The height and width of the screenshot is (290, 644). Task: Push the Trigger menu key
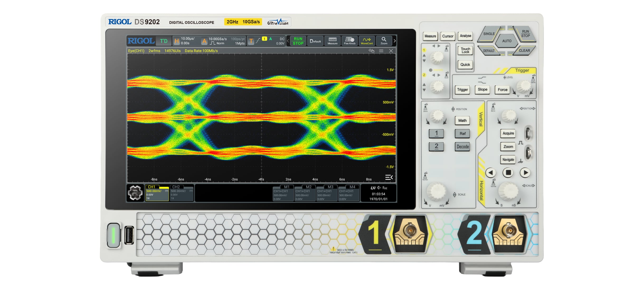(x=462, y=90)
